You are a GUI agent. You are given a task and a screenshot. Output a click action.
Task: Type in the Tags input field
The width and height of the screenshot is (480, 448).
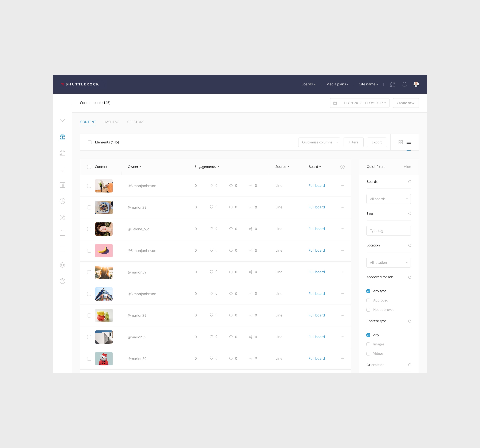pos(388,230)
